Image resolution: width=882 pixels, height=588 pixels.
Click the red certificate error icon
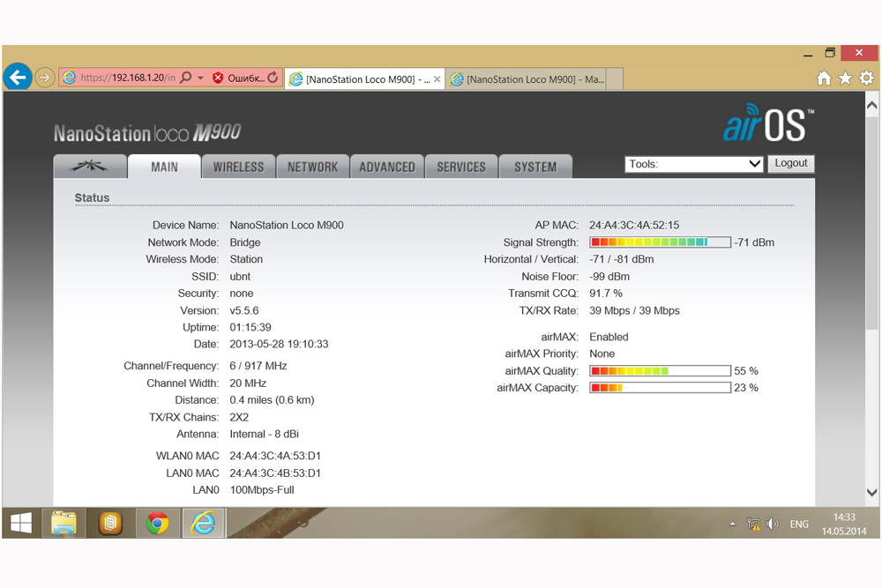218,78
